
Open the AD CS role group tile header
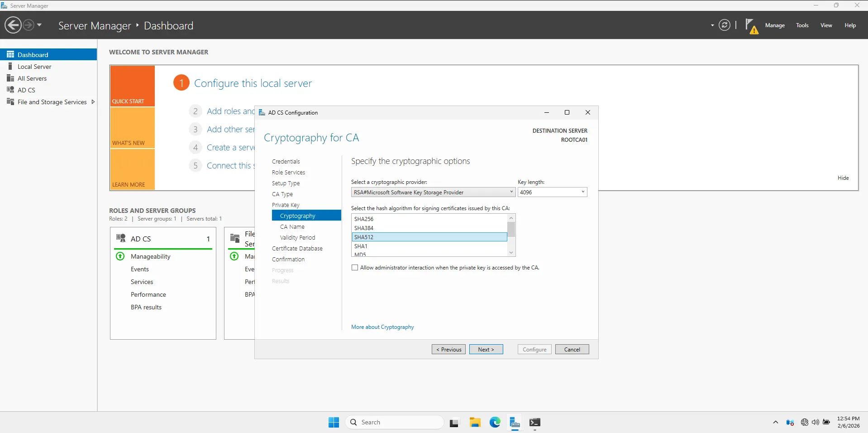(163, 239)
